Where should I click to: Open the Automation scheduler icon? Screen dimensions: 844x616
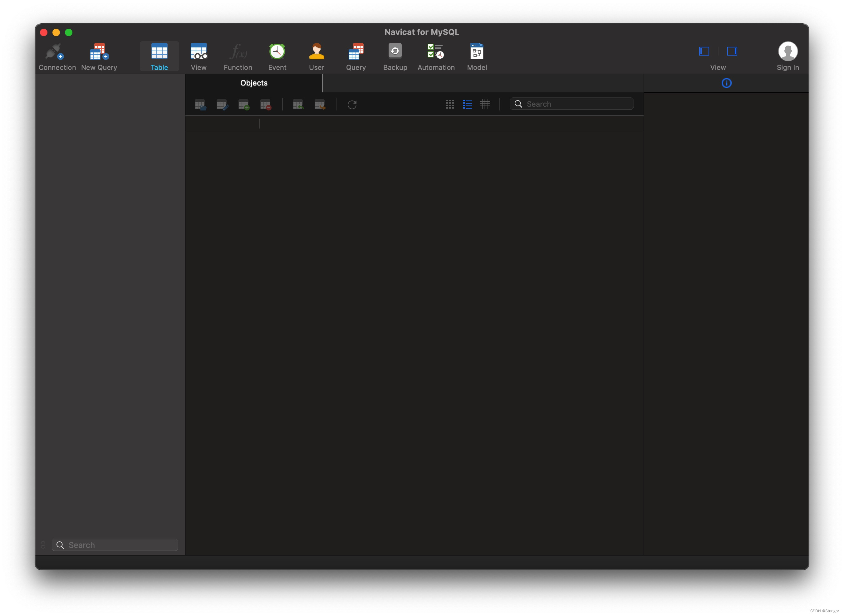coord(436,52)
